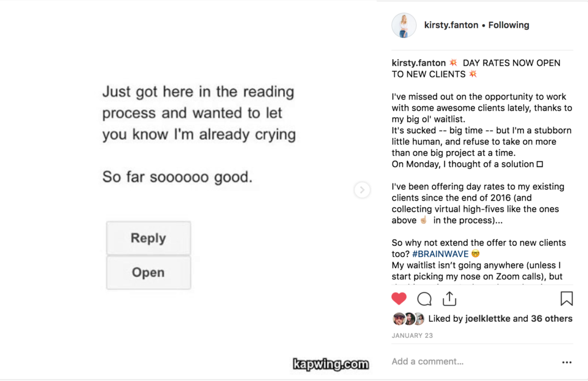
Task: Share the post via the share icon
Action: click(449, 299)
